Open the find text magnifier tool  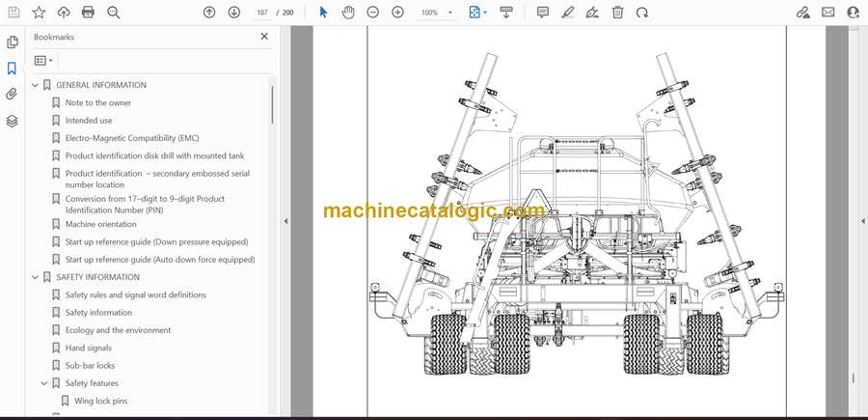114,13
